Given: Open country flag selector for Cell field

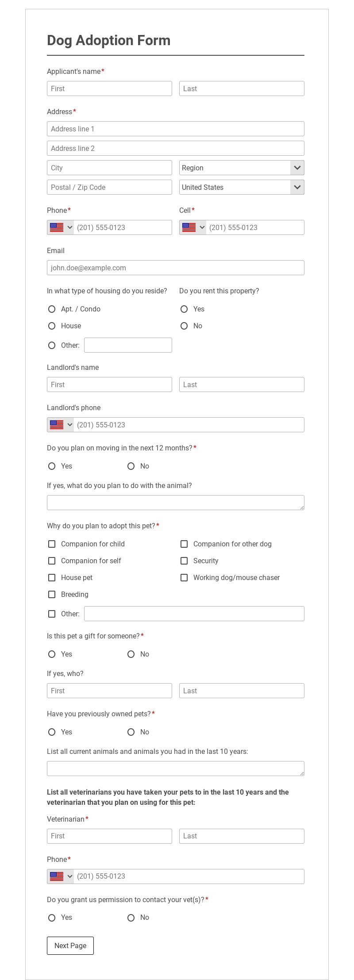Looking at the screenshot, I should pyautogui.click(x=193, y=227).
